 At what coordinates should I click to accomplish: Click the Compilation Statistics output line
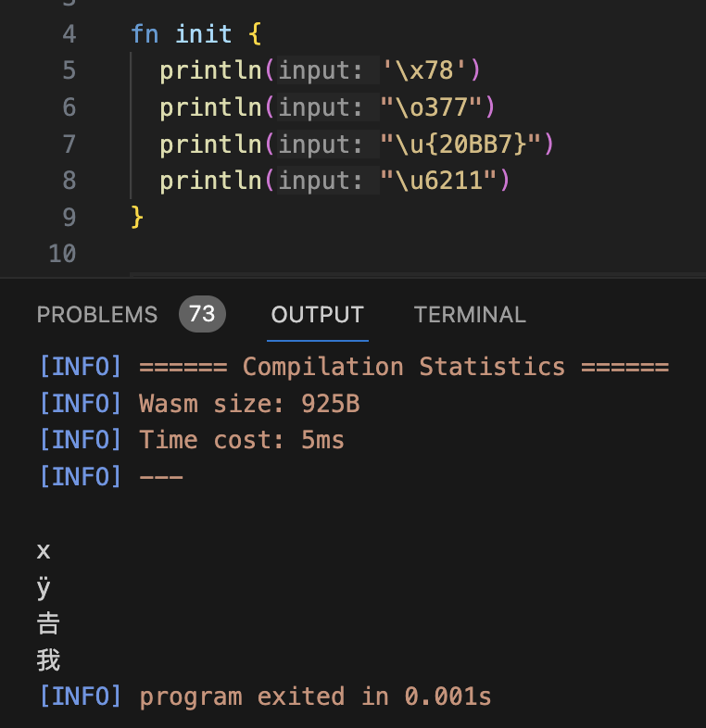403,367
